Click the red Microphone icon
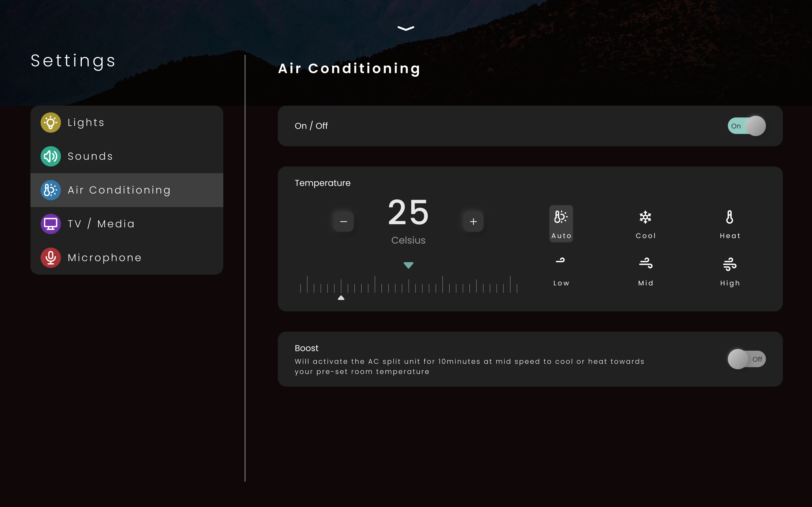The image size is (812, 507). pos(51,257)
